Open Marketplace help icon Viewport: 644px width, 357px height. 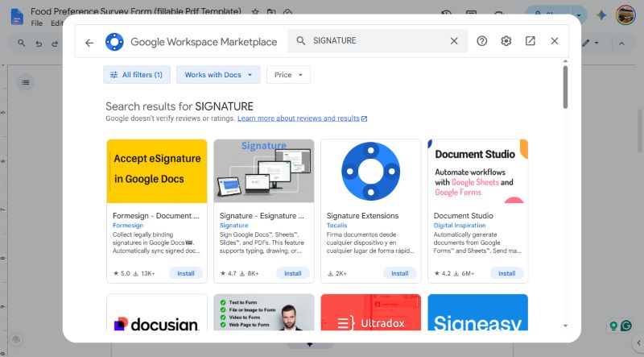pos(481,41)
